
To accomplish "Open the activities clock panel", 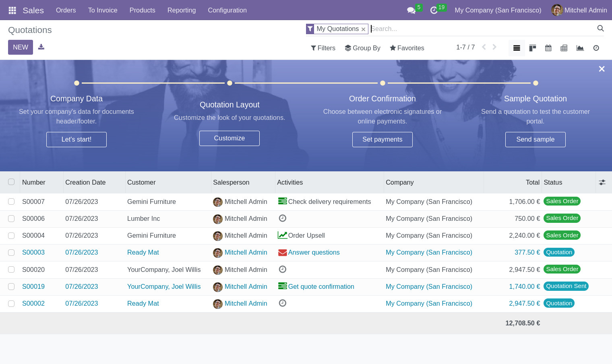I will [x=434, y=10].
